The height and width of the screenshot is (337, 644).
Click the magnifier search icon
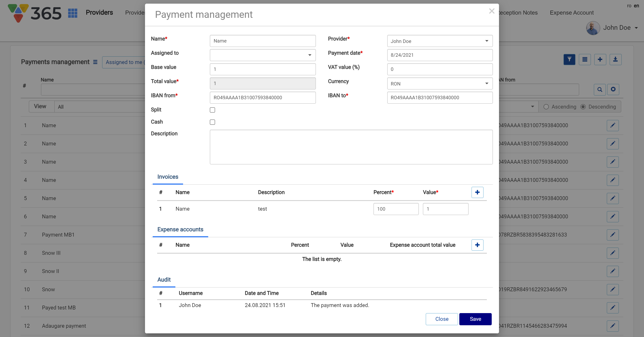599,90
